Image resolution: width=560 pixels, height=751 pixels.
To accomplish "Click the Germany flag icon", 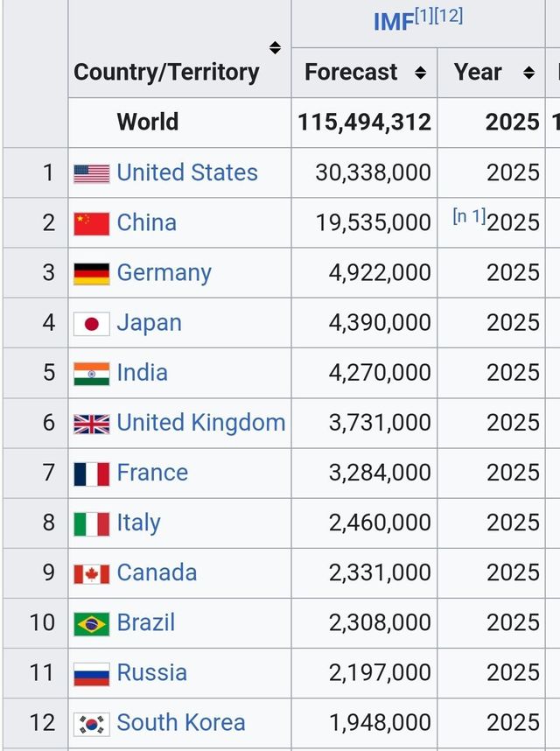I will tap(91, 273).
